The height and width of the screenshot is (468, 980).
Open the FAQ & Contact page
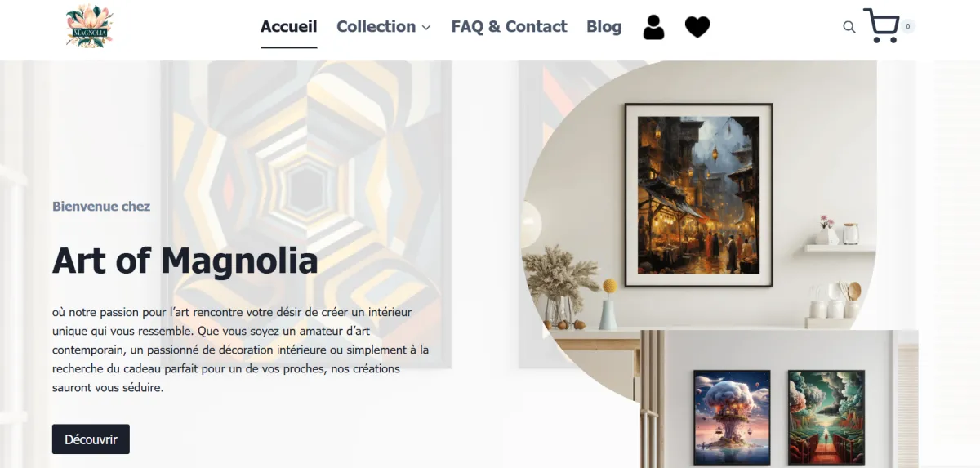click(509, 26)
